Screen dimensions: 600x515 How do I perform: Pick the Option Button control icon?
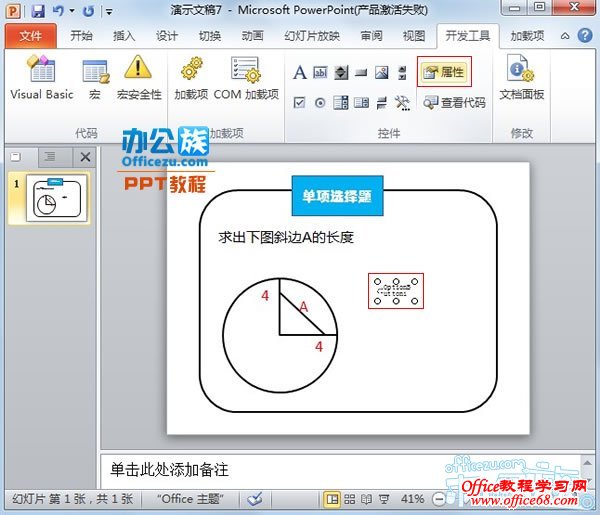click(320, 102)
